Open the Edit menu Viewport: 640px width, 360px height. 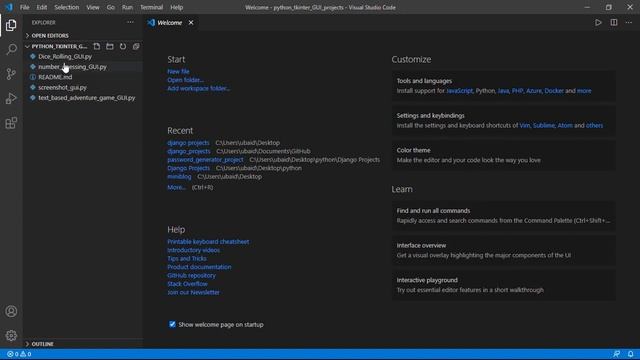coord(42,7)
